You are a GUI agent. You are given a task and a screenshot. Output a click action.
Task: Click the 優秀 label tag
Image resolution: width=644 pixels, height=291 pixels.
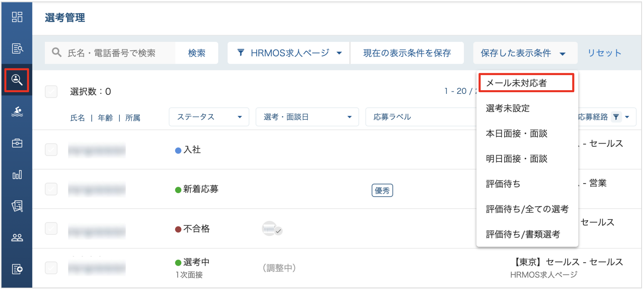pos(382,190)
